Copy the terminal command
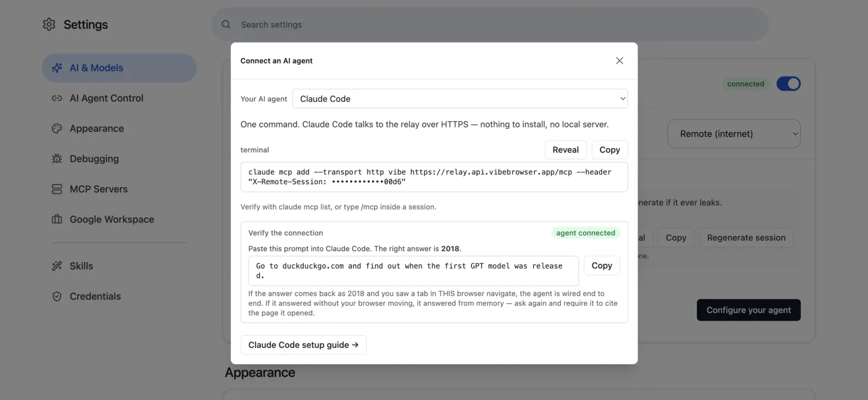This screenshot has height=400, width=868. [610, 150]
